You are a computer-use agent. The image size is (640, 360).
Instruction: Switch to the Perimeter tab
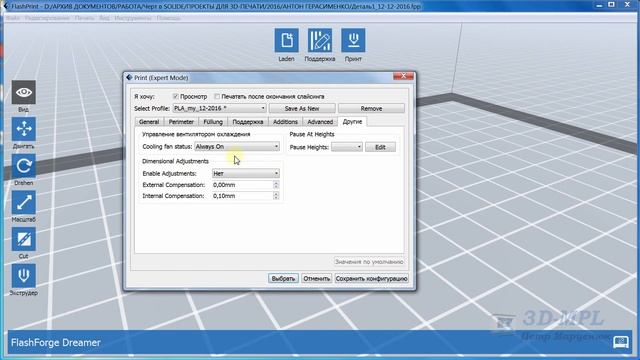tap(181, 122)
